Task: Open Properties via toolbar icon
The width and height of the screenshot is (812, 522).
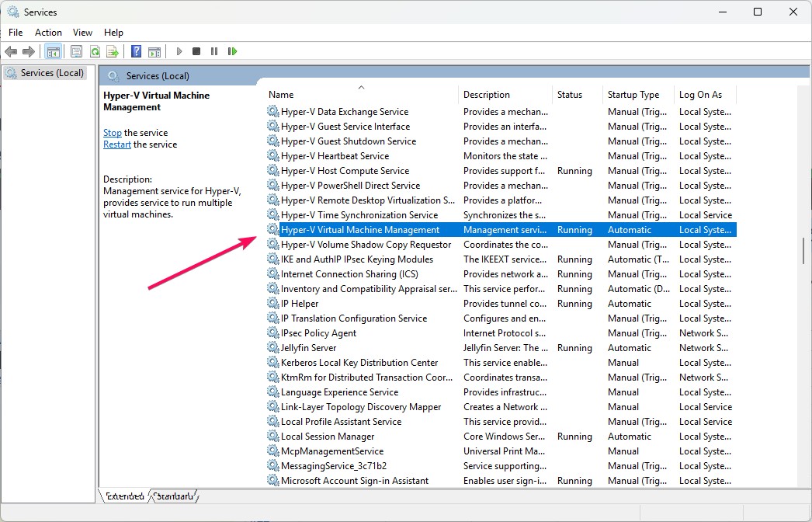Action: (76, 51)
